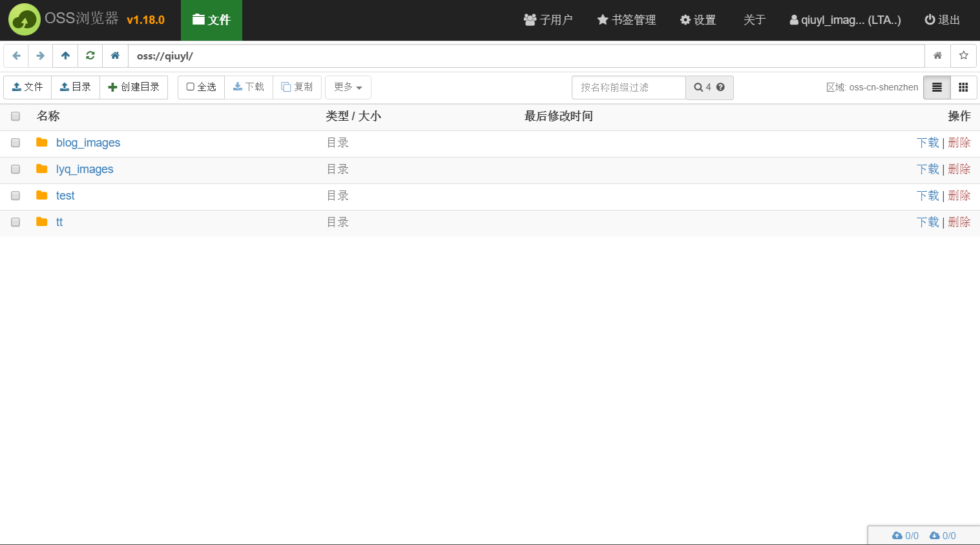Upload a file with the 文件 button
This screenshot has width=980, height=545.
28,87
